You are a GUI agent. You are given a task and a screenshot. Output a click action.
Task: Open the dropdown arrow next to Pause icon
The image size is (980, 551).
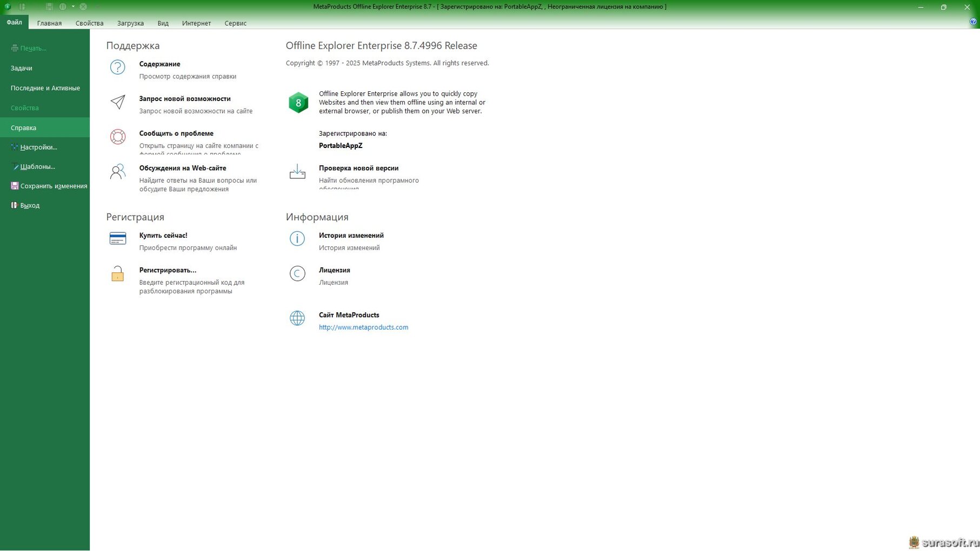[73, 6]
